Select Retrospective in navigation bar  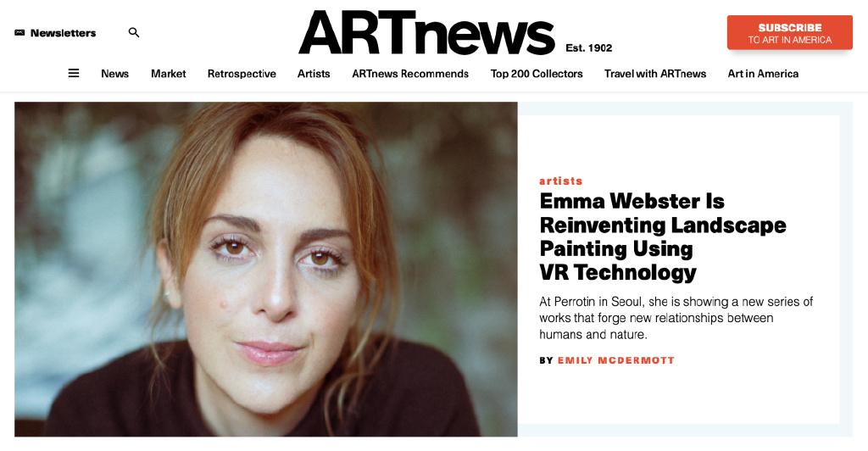click(x=242, y=74)
